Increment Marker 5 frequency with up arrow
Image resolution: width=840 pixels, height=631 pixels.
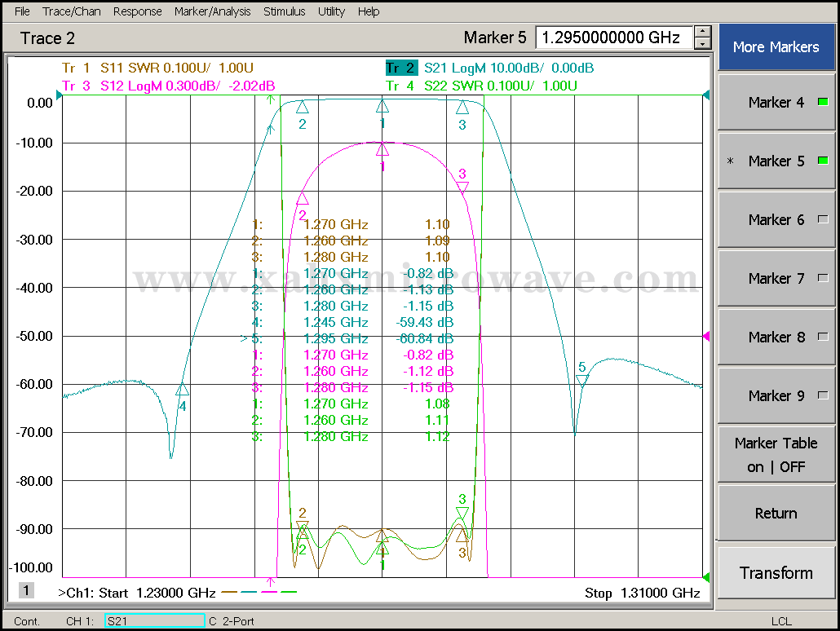(702, 32)
